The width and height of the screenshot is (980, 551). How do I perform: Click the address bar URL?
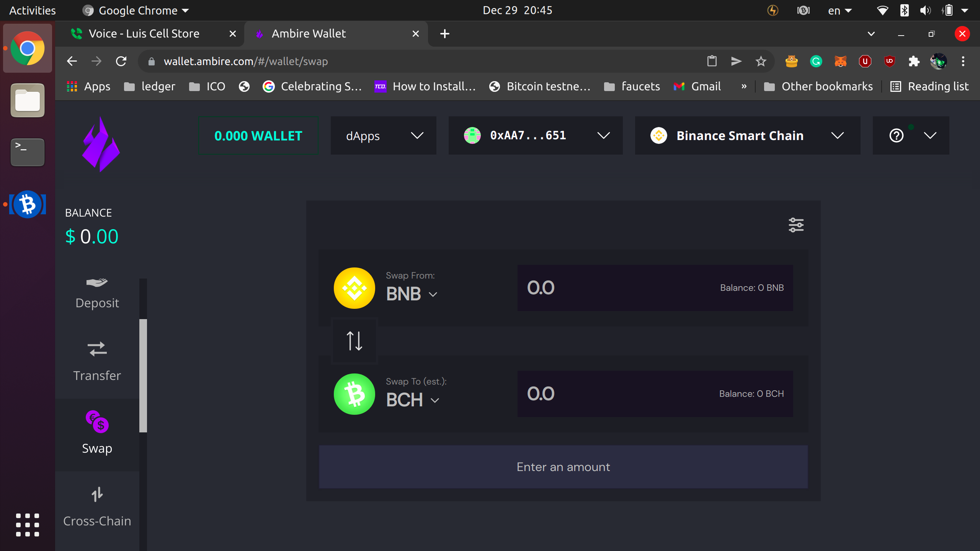246,61
